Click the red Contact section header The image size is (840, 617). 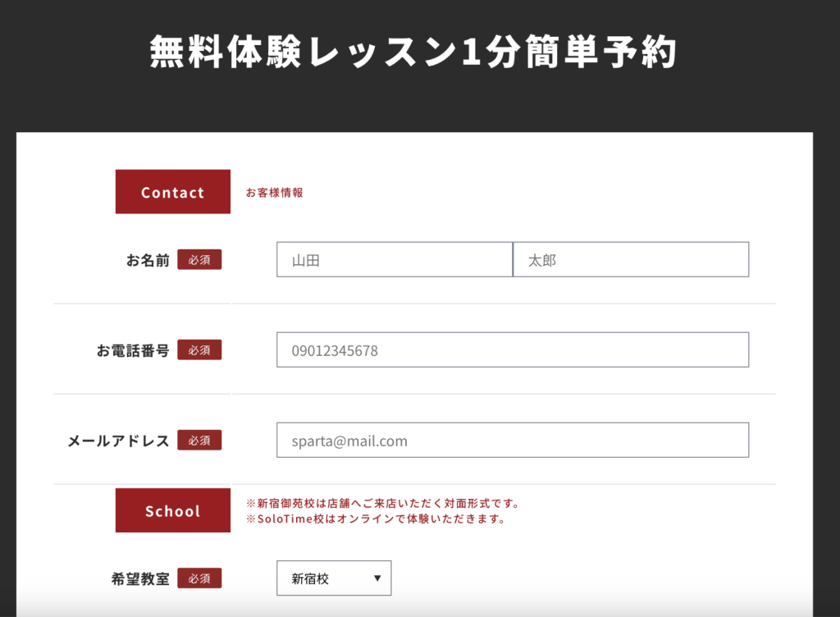172,192
